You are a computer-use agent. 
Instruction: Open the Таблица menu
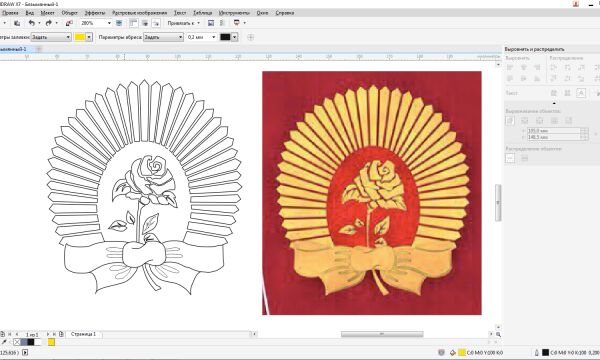click(x=202, y=13)
